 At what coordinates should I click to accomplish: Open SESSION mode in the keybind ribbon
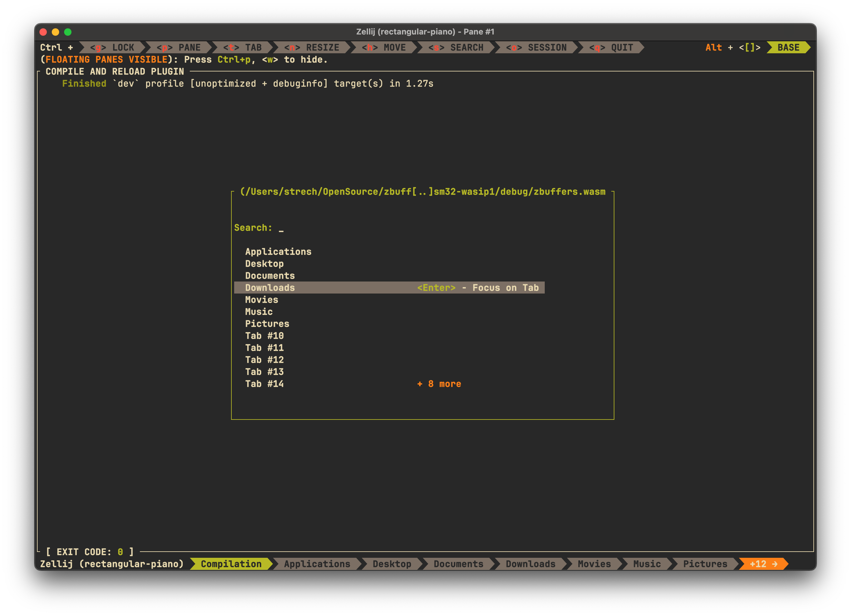point(536,48)
